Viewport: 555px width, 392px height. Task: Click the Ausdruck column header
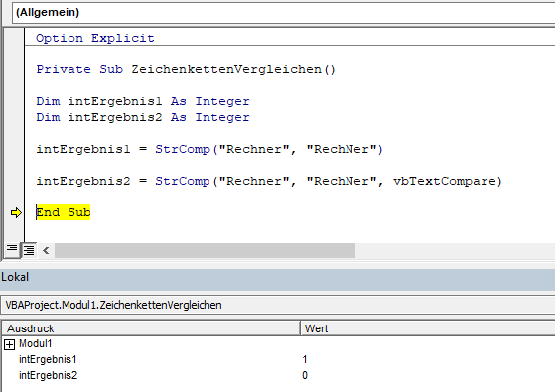tap(151, 328)
